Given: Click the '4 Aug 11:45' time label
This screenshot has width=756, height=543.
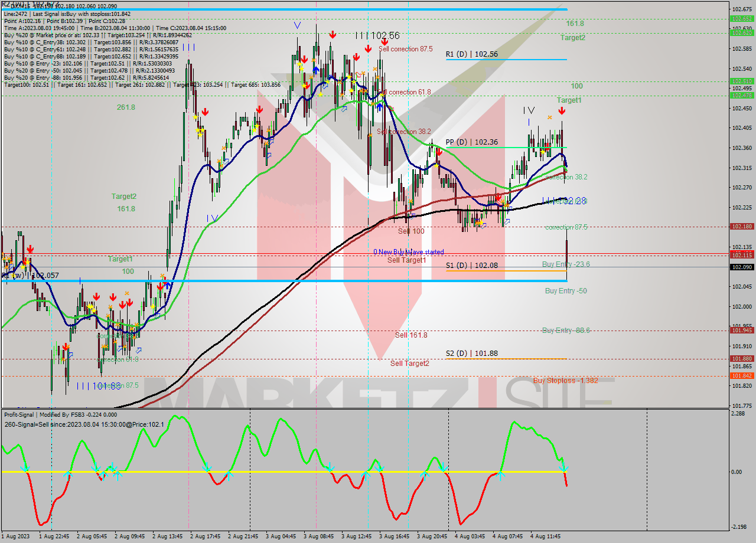Looking at the screenshot, I should (545, 537).
